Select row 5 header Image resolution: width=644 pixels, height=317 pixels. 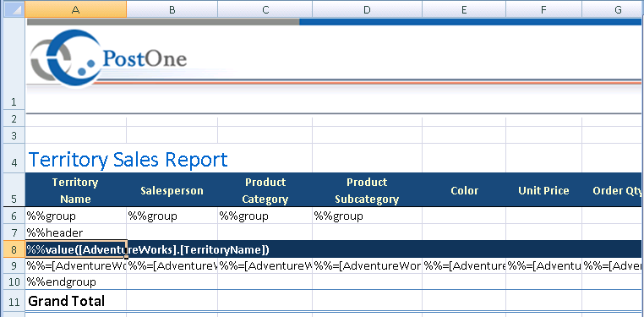click(14, 190)
